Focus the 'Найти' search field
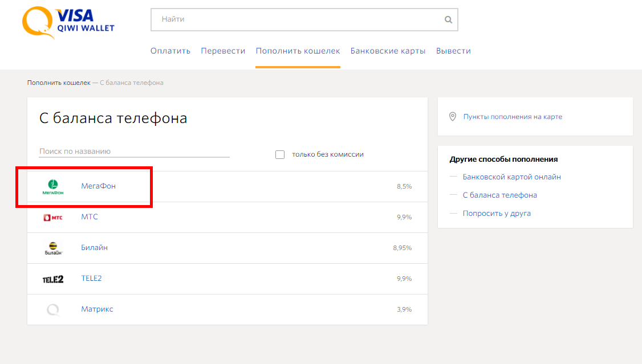Viewport: 642px width, 364px height. pyautogui.click(x=304, y=19)
